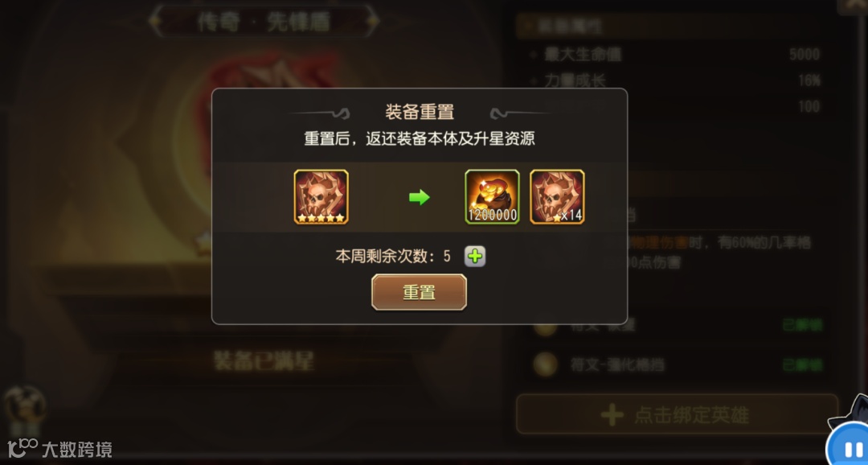Screen dimensions: 868x465
Task: Tap the 传奇·先锋盾 title banner
Action: pos(264,22)
